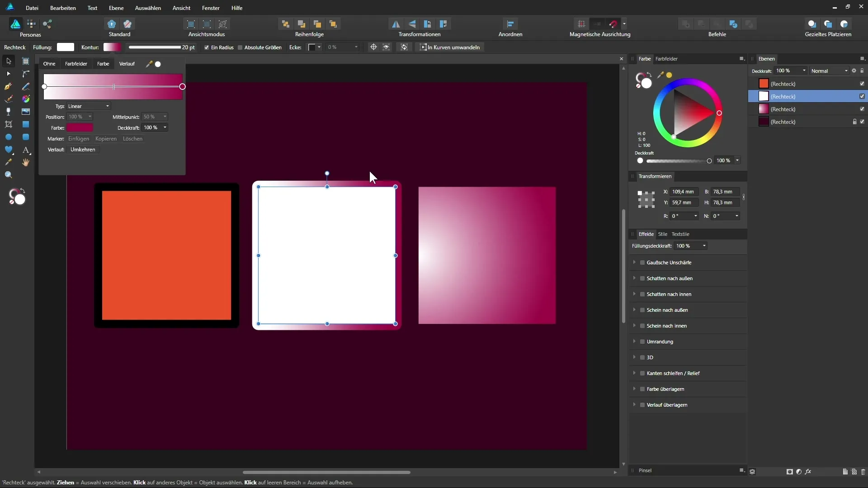Click Kontur gradient swatch
Screen dimensions: 868x488
pyautogui.click(x=112, y=47)
